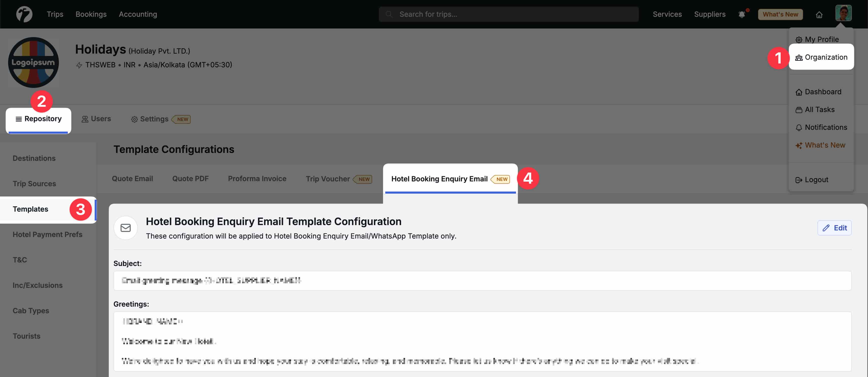
Task: Click the home icon in top bar
Action: coord(820,14)
